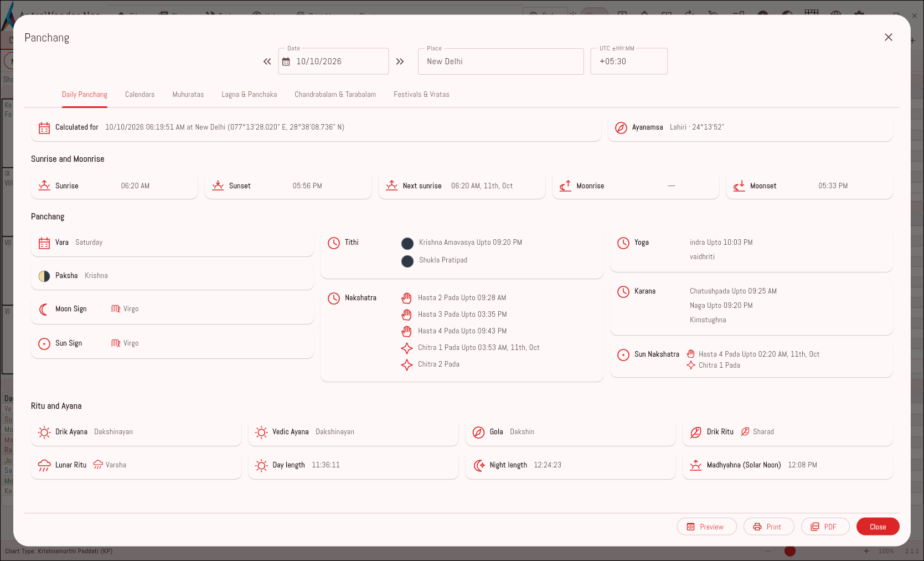Open Chandrabalam & Tarabalam tab
Viewport: 924px width, 561px height.
[335, 95]
